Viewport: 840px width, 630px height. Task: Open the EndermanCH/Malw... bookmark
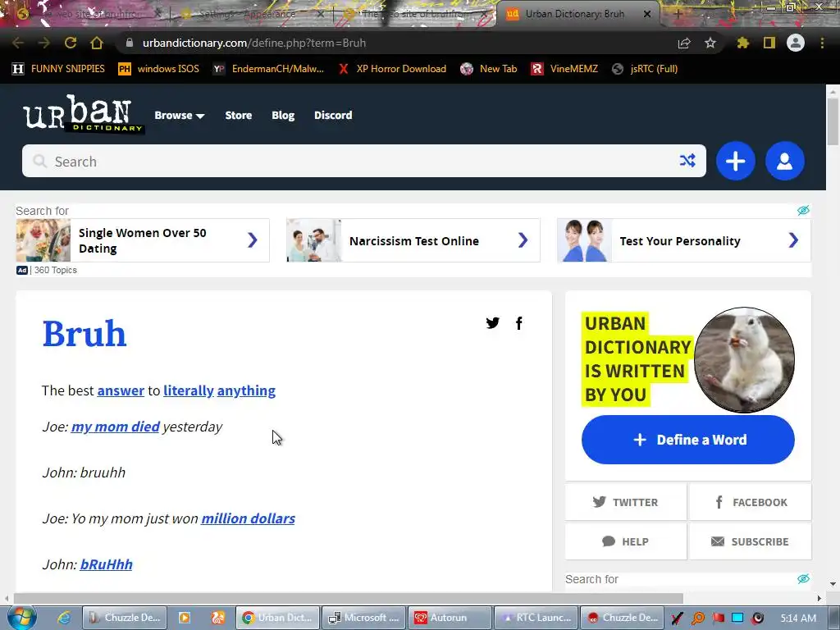click(x=269, y=69)
